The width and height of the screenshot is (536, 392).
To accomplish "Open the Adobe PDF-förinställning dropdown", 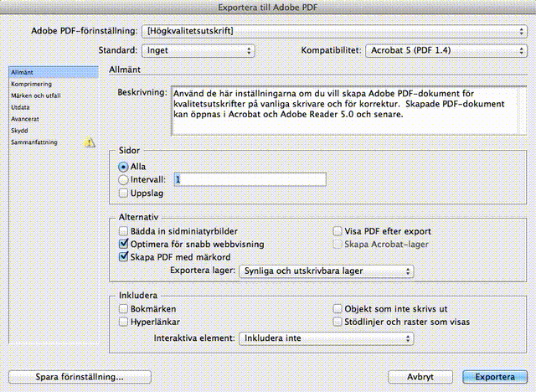I will point(334,31).
